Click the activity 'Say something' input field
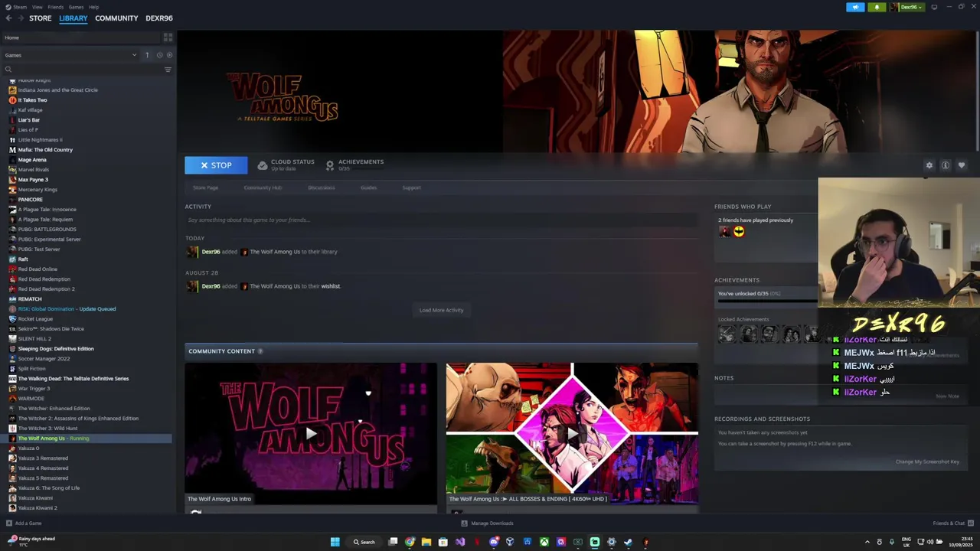Image resolution: width=980 pixels, height=551 pixels. (x=441, y=220)
